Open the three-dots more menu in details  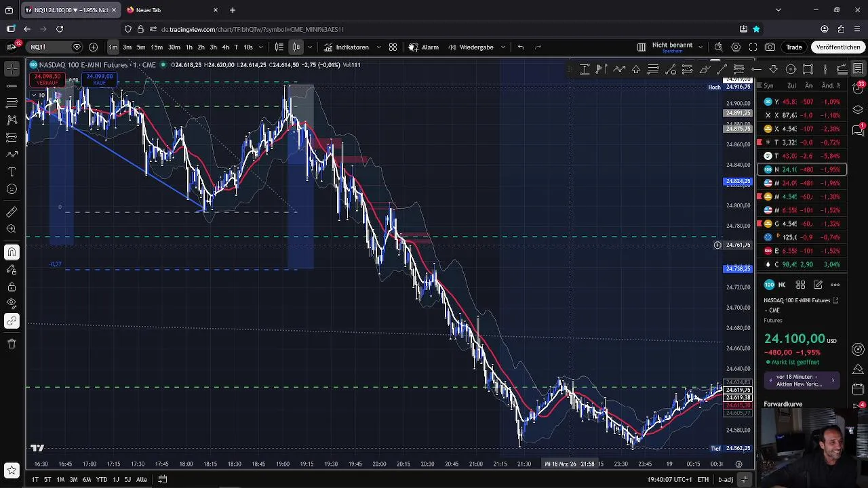[835, 285]
